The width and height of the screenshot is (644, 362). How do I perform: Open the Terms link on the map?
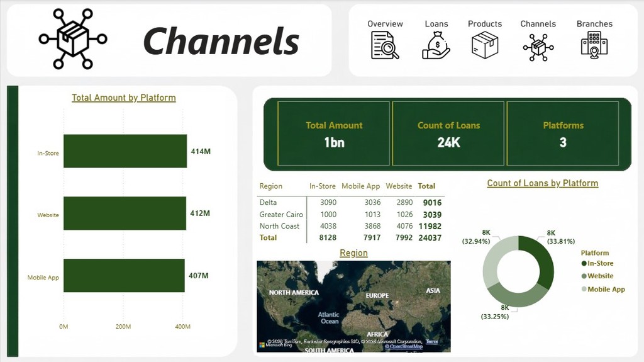pos(431,341)
